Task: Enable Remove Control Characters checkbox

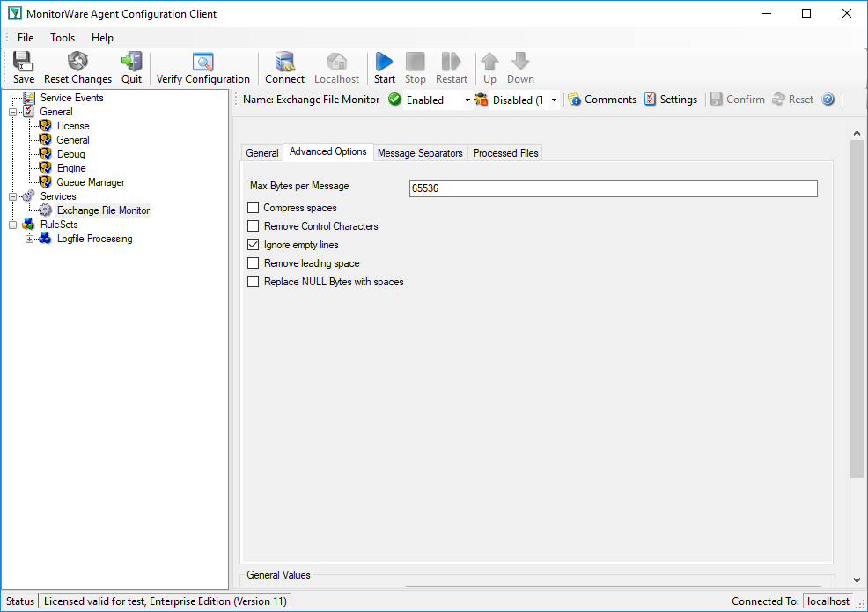Action: click(253, 226)
